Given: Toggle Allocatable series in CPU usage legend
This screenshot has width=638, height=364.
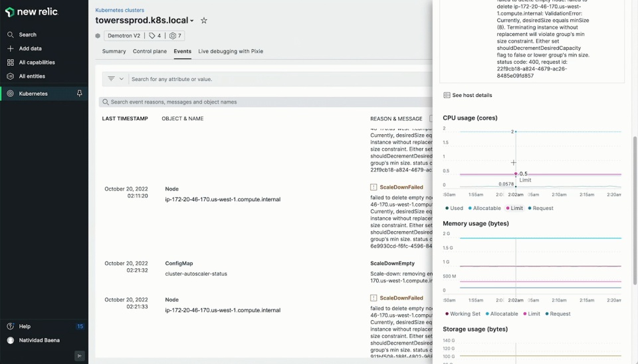Looking at the screenshot, I should (x=484, y=208).
